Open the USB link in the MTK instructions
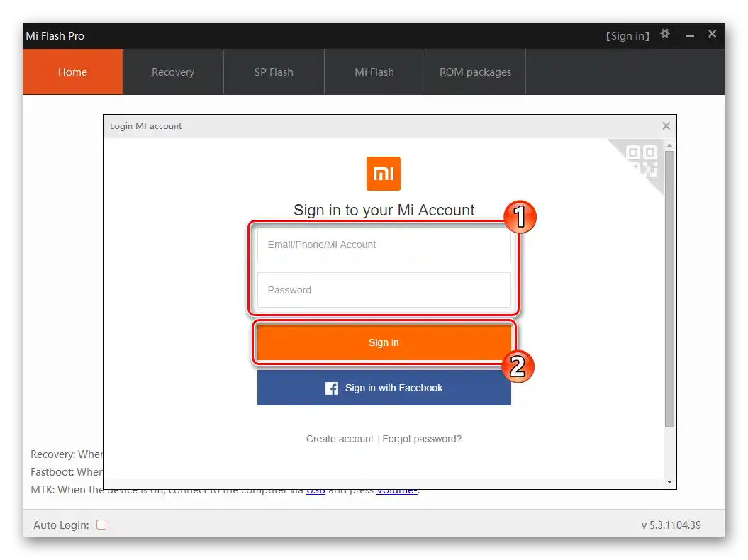Image resolution: width=748 pixels, height=560 pixels. click(316, 491)
